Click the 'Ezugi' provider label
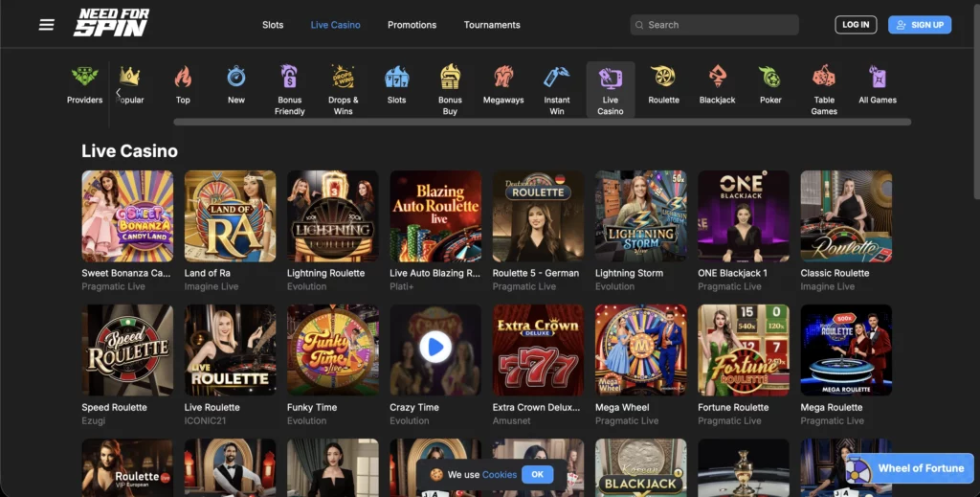This screenshot has width=980, height=497. click(93, 420)
